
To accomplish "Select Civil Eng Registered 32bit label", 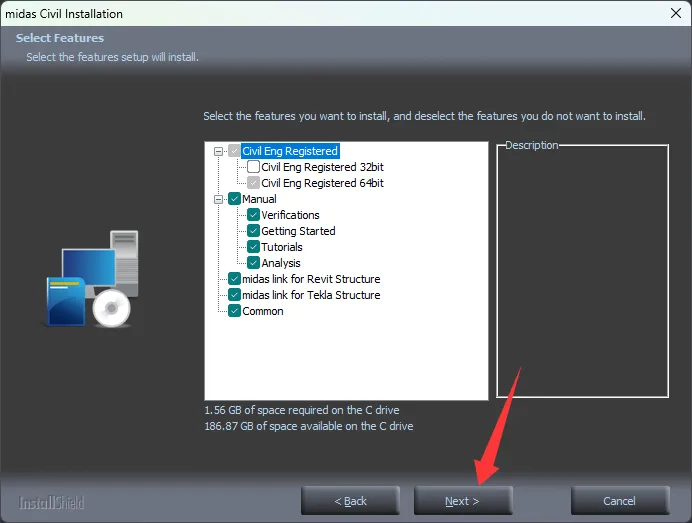I will (x=322, y=167).
